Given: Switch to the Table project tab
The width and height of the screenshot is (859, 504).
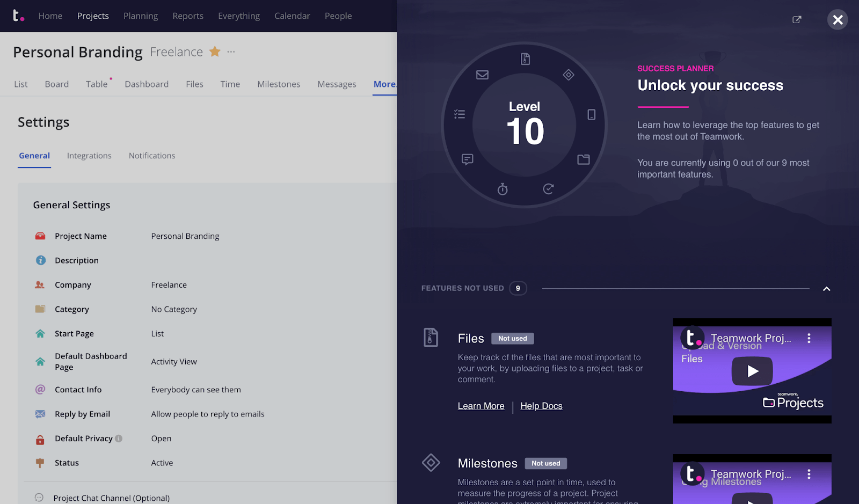Looking at the screenshot, I should pyautogui.click(x=97, y=84).
